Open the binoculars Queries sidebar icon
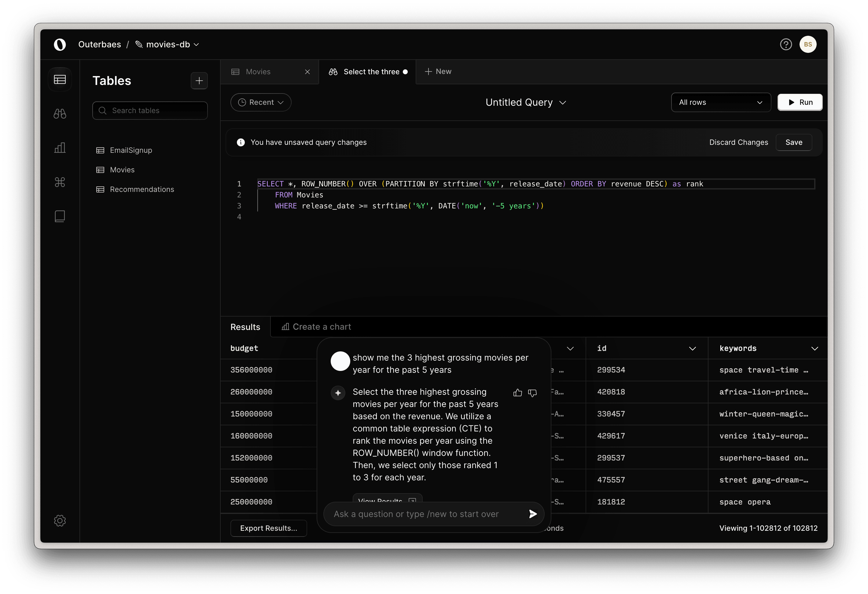The image size is (868, 594). tap(60, 113)
